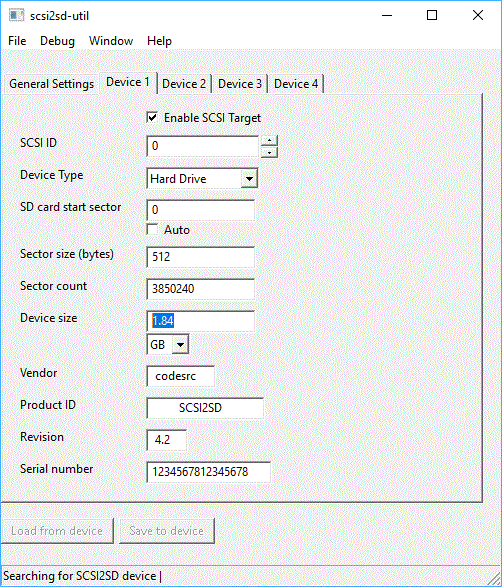The width and height of the screenshot is (502, 587).
Task: Focus the Sector count field
Action: point(200,289)
